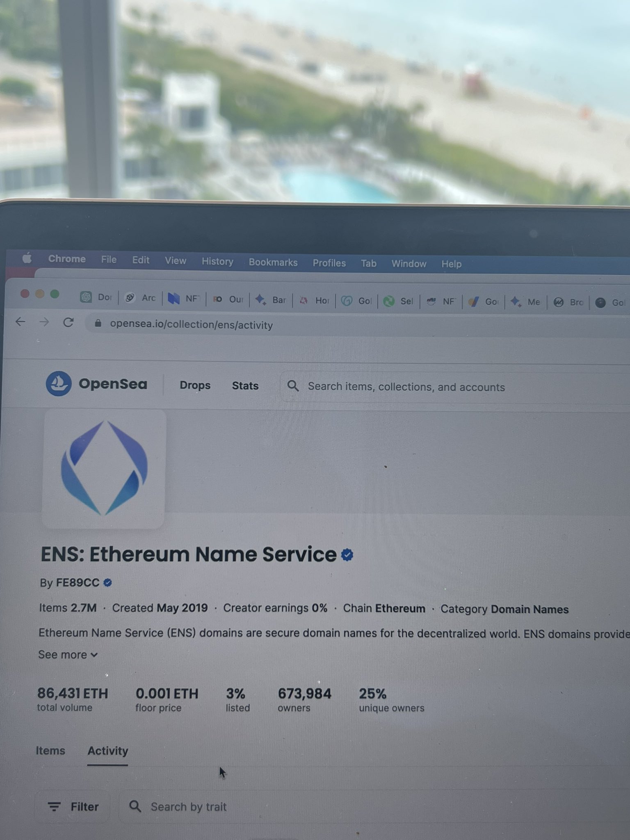Click the magnifier icon in trait search
The width and height of the screenshot is (630, 840).
pyautogui.click(x=135, y=806)
